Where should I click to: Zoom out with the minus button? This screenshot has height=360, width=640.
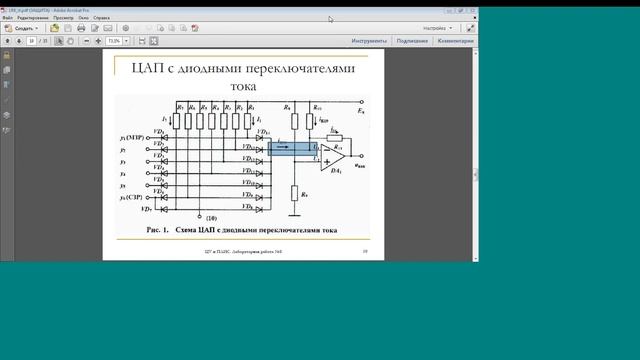coord(87,41)
